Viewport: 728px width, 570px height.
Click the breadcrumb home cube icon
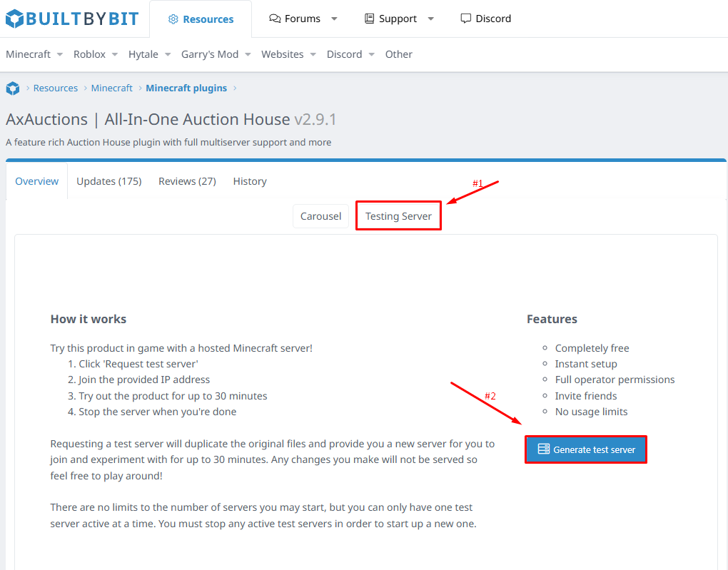[x=13, y=88]
